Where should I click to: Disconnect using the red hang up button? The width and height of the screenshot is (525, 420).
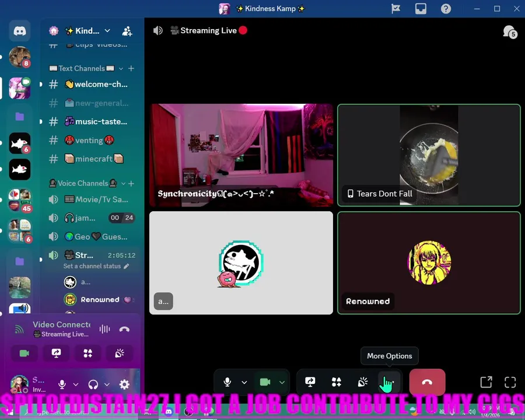click(x=427, y=382)
